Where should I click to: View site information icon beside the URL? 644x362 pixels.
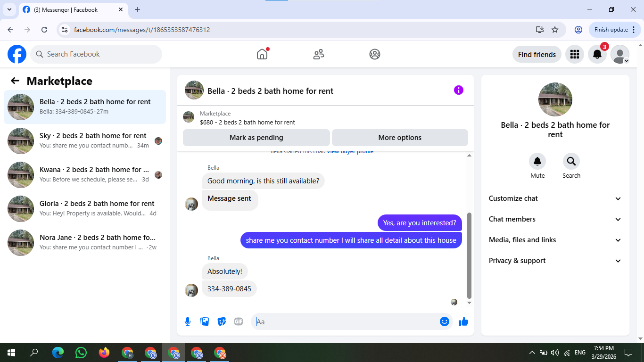coord(65,30)
